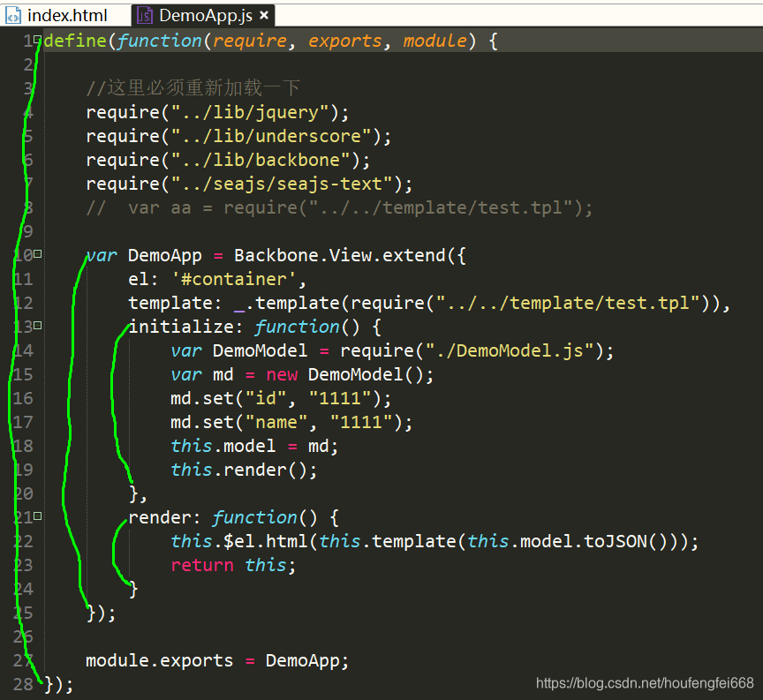The height and width of the screenshot is (700, 763).
Task: Click the this.model = md line
Action: (254, 446)
